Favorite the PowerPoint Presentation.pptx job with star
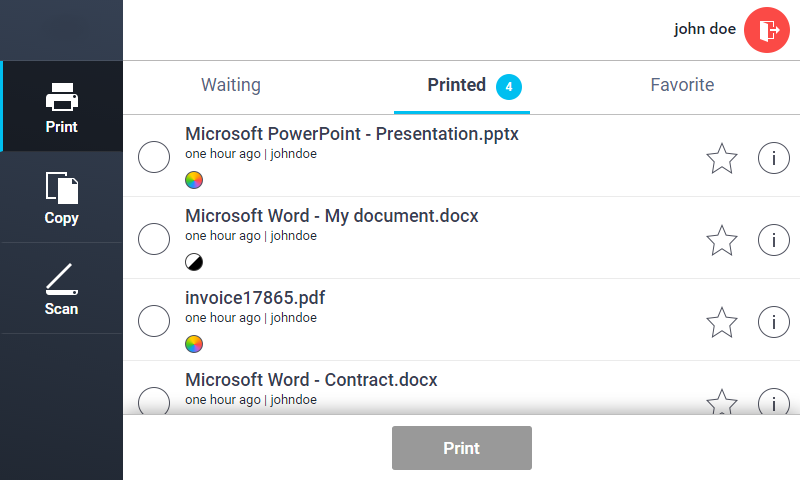The image size is (800, 480). tap(721, 158)
